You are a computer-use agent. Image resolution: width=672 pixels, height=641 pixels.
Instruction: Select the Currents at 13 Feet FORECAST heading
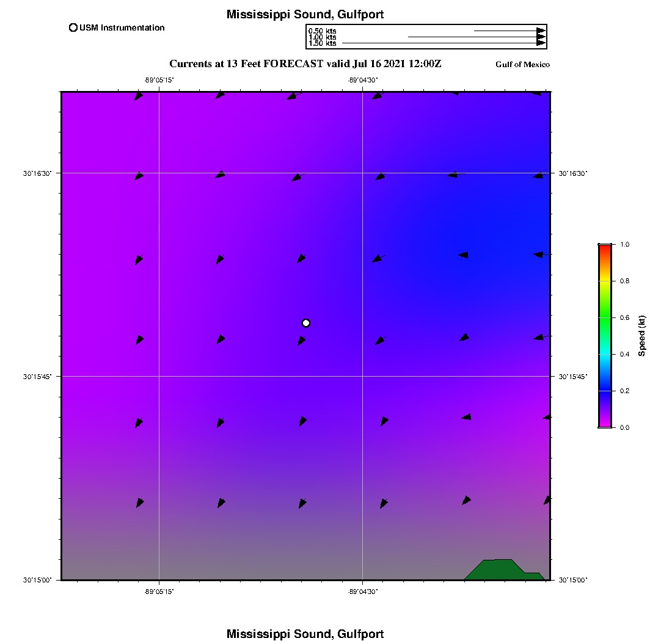pos(305,64)
